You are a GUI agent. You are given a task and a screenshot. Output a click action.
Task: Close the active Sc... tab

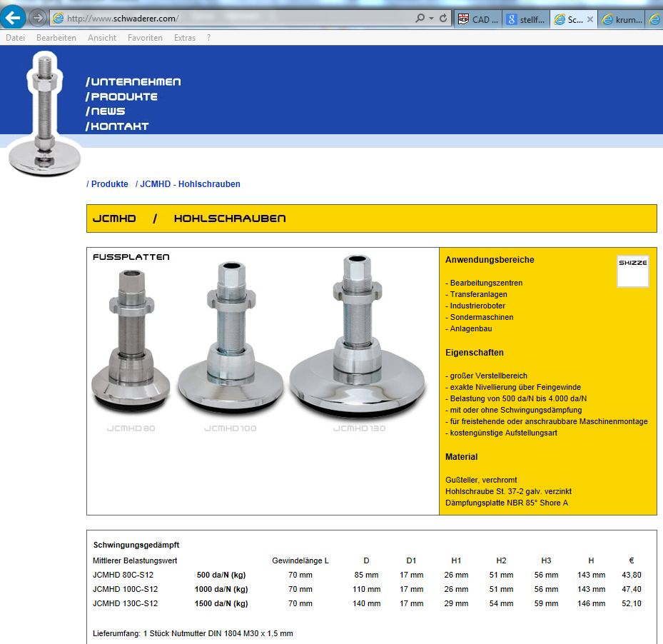pos(590,19)
